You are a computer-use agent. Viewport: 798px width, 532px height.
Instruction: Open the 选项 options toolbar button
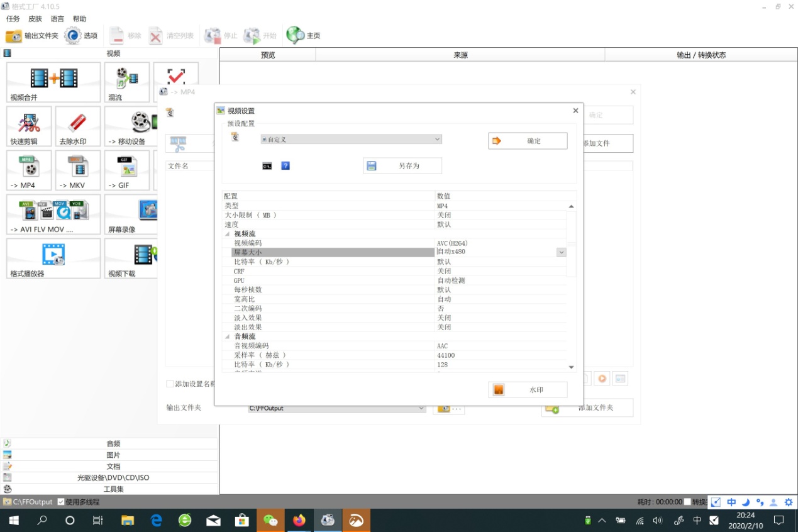[81, 36]
